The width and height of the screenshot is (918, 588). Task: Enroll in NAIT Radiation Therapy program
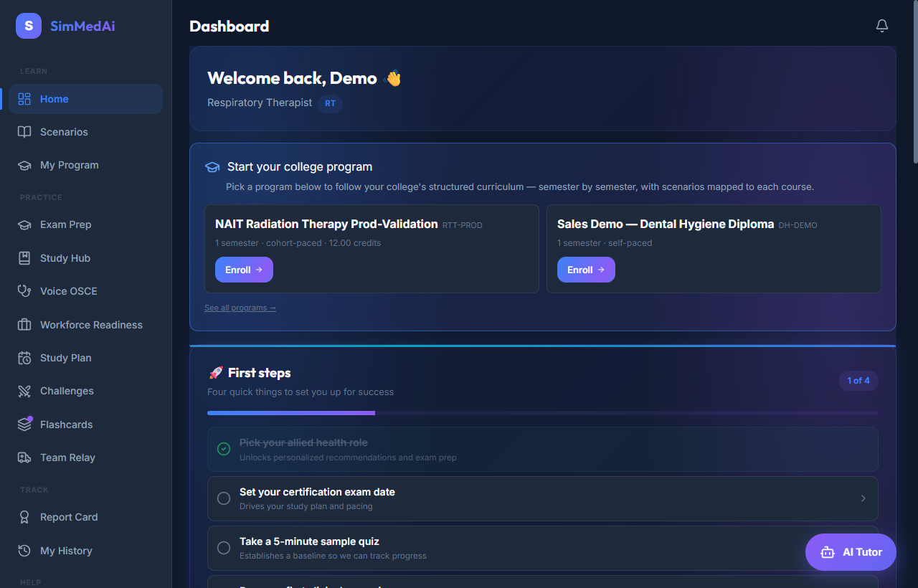[x=244, y=270]
